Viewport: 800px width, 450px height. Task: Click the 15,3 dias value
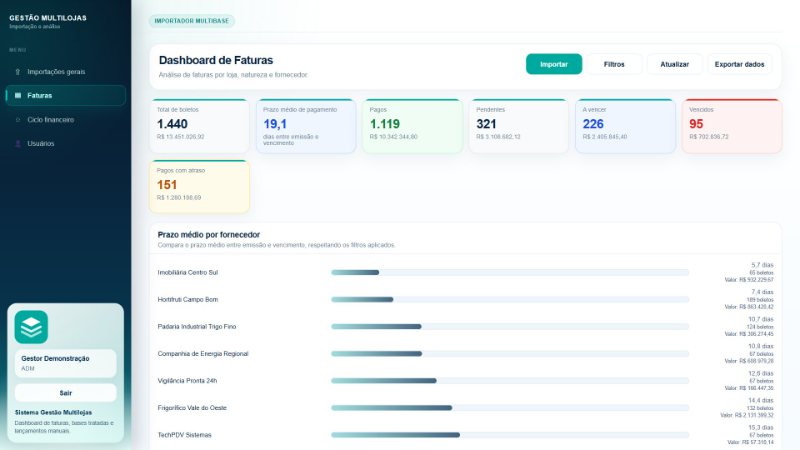pyautogui.click(x=761, y=428)
